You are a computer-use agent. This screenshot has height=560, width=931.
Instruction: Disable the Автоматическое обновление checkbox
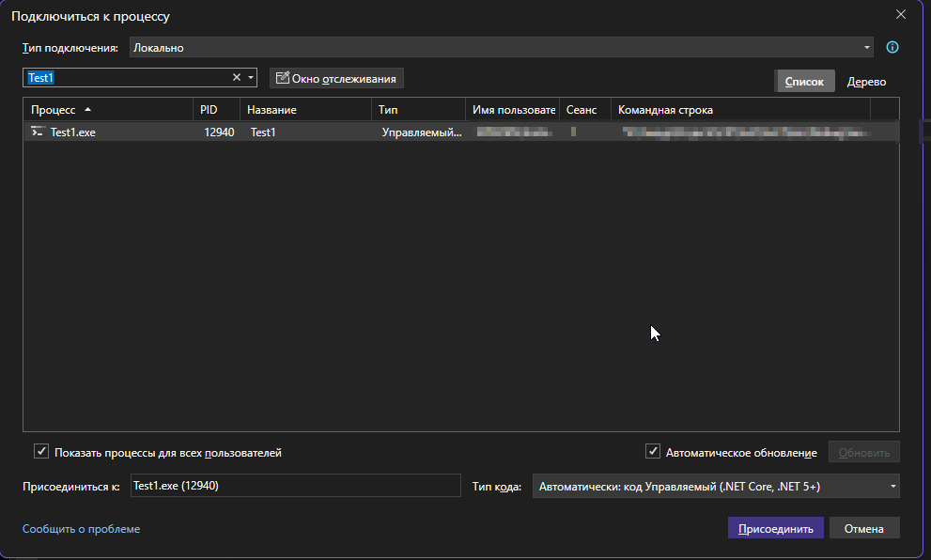click(x=653, y=452)
